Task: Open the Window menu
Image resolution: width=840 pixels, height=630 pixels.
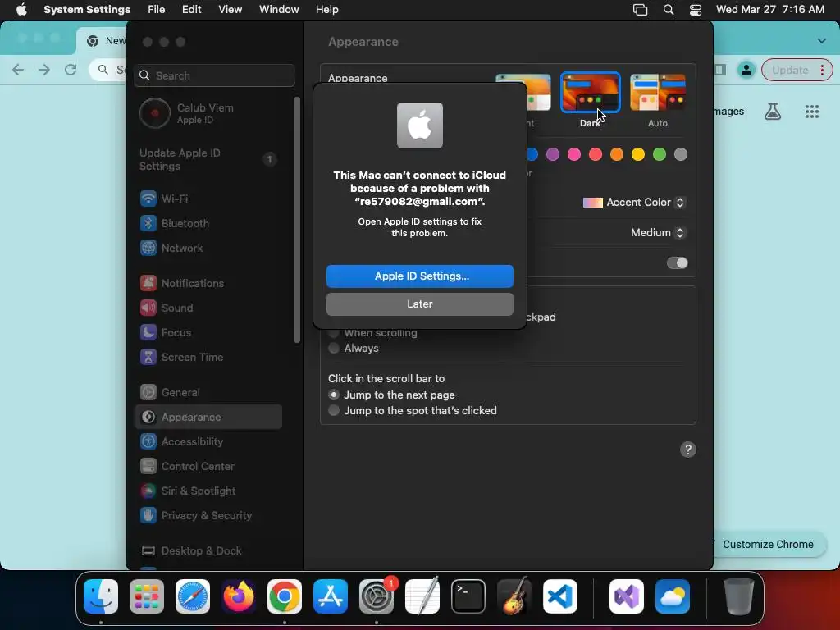Action: (x=279, y=10)
